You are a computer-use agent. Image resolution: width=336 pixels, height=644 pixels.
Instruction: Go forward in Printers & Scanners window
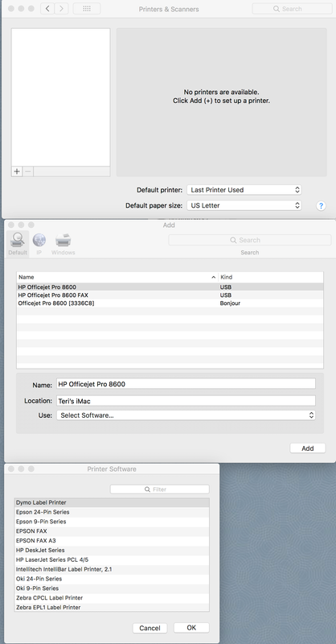(x=62, y=9)
